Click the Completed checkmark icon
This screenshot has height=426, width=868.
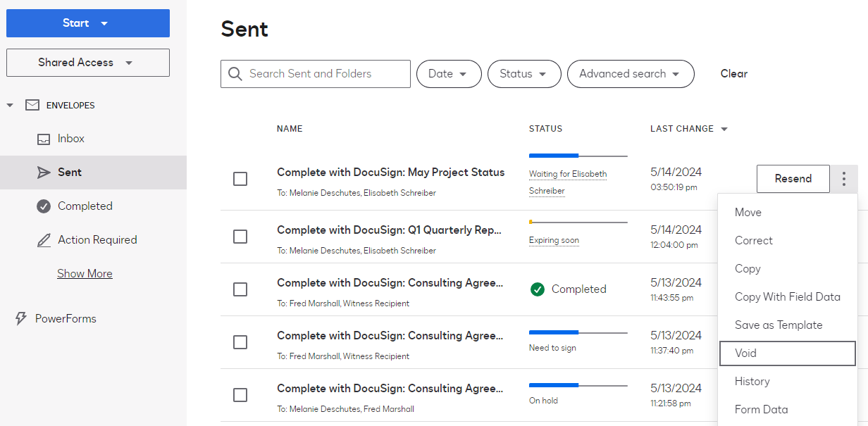coord(44,206)
